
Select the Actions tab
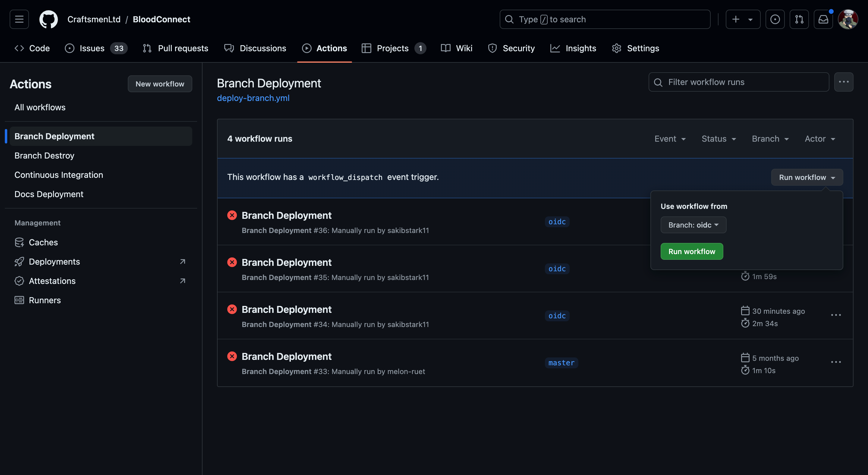click(x=325, y=48)
